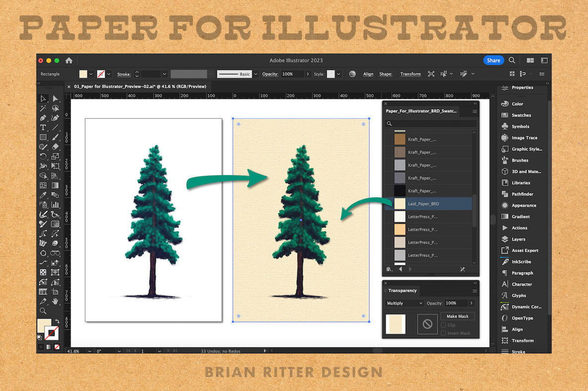Enable the Clip checkbox in Transparency panel
Viewport: 588px width, 391px height.
pos(442,325)
